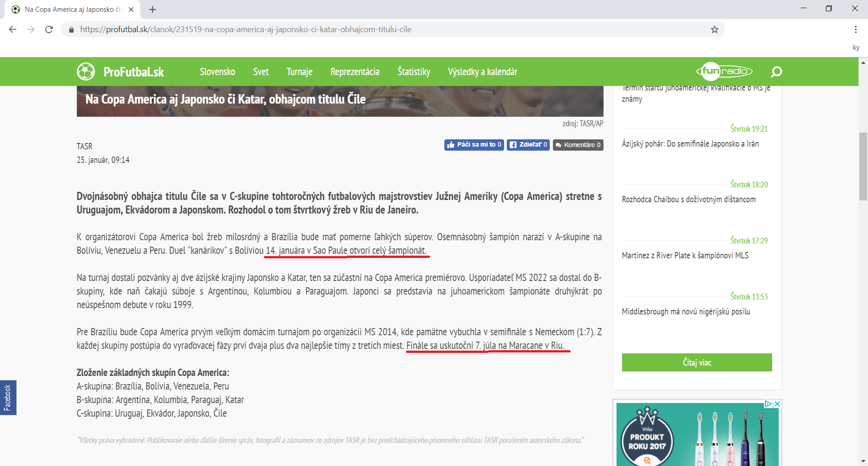Screen dimensions: 868x466
Task: Open the site search magnifier icon
Action: point(776,71)
